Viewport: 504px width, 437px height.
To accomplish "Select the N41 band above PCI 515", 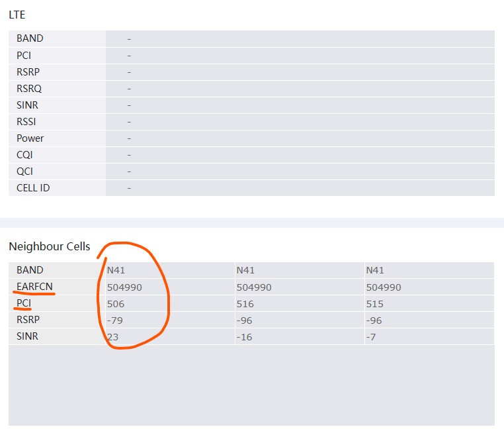I will point(375,270).
